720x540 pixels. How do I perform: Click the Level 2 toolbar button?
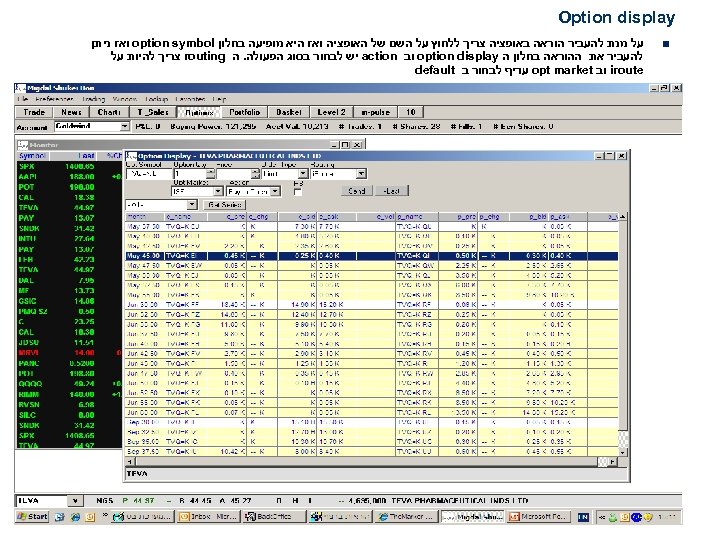point(331,112)
